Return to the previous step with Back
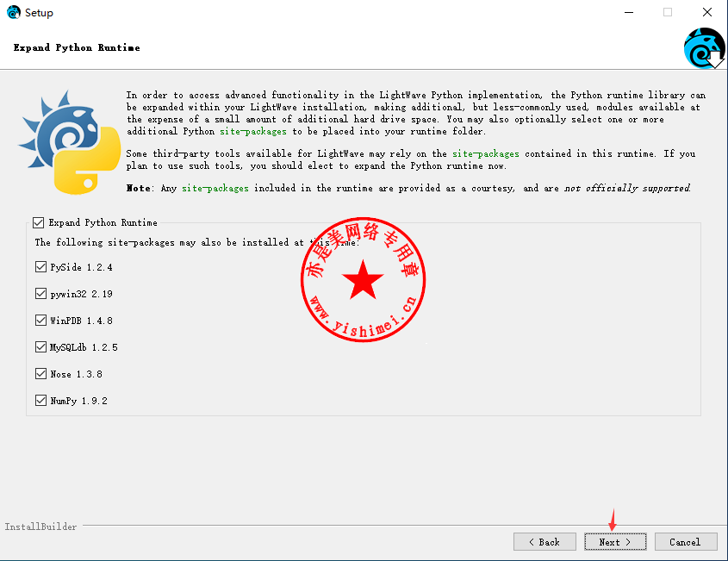Viewport: 728px width, 561px height. [544, 542]
